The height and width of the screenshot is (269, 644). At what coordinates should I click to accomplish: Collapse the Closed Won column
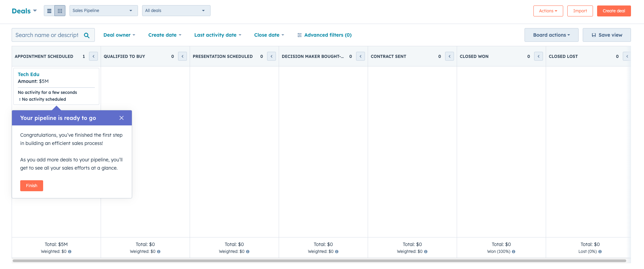click(539, 56)
